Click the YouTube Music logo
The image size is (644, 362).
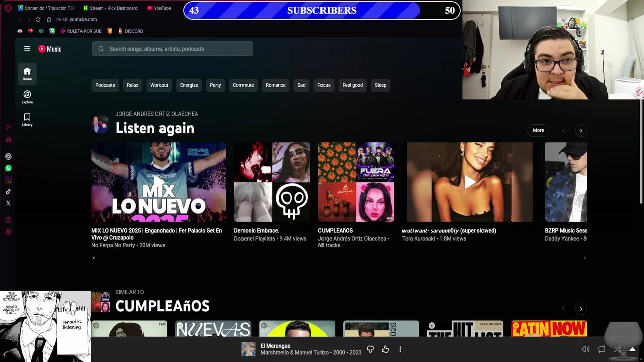[50, 49]
